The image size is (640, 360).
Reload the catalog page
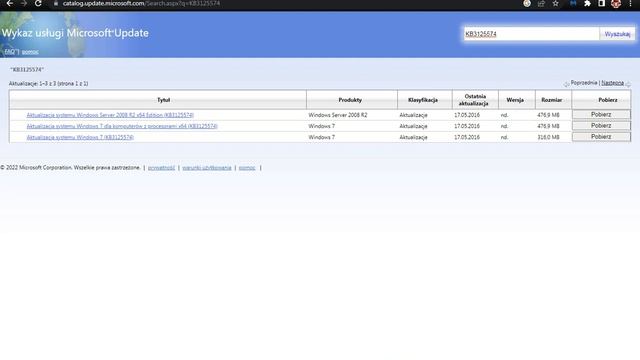tap(38, 3)
